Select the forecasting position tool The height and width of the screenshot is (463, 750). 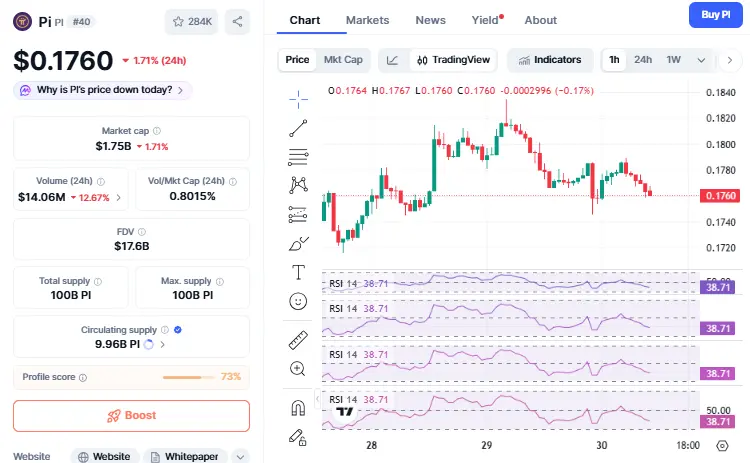pyautogui.click(x=298, y=215)
